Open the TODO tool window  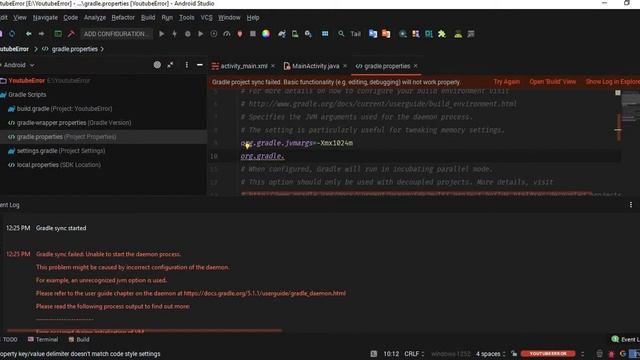tap(9, 339)
